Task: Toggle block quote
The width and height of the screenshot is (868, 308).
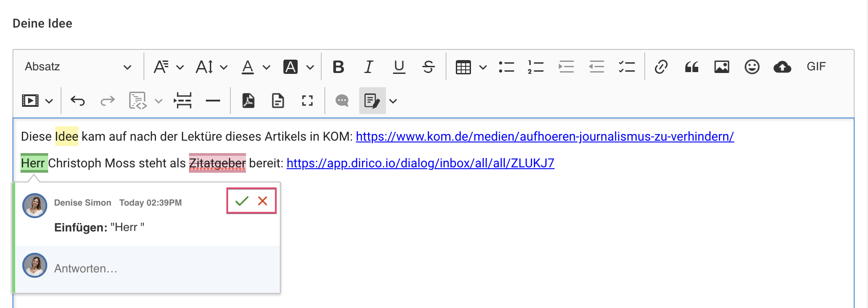Action: pos(692,67)
